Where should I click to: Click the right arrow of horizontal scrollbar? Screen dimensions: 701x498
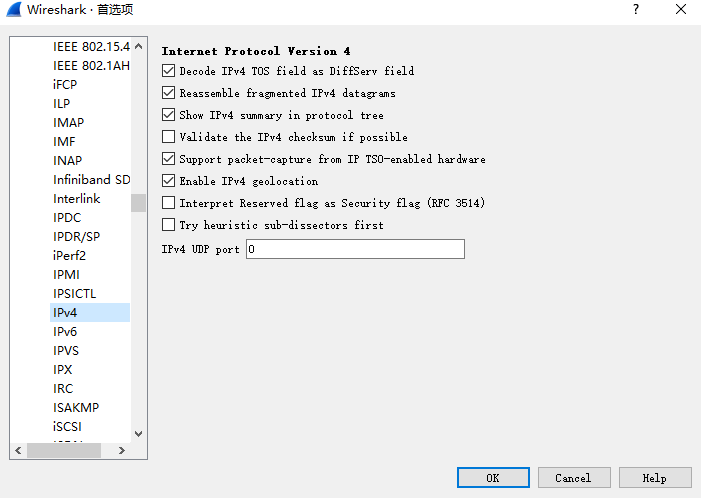(122, 450)
